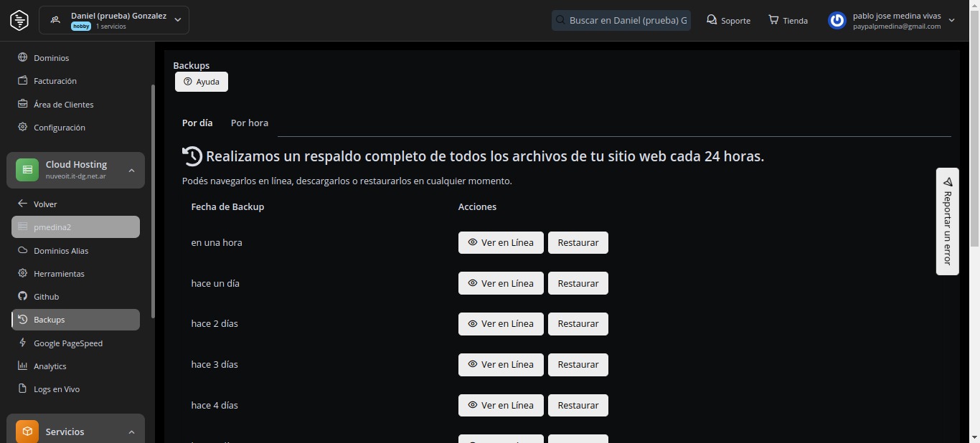Screen dimensions: 980x443
Task: Expand the Daniel (prueba) Gonzalez account dropdown
Action: pos(178,20)
